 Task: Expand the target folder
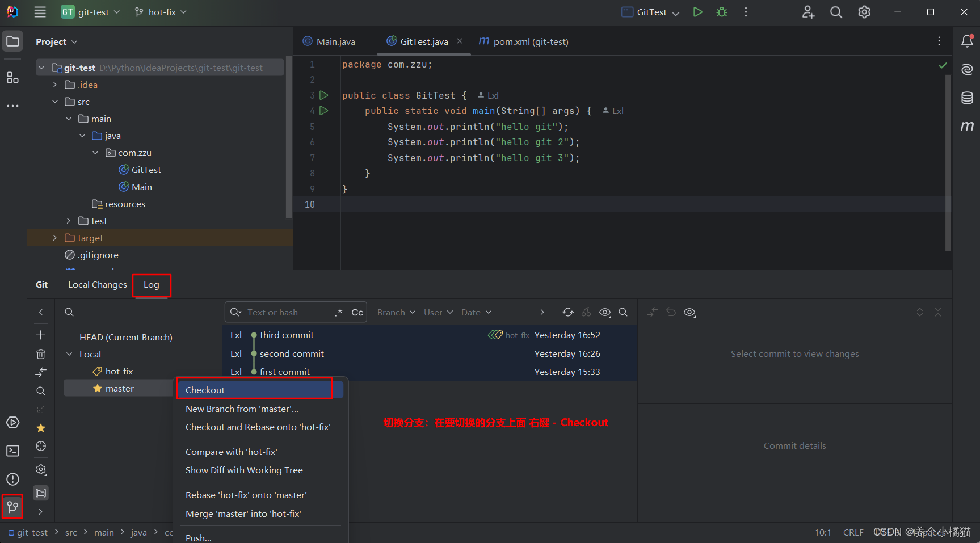pyautogui.click(x=55, y=238)
